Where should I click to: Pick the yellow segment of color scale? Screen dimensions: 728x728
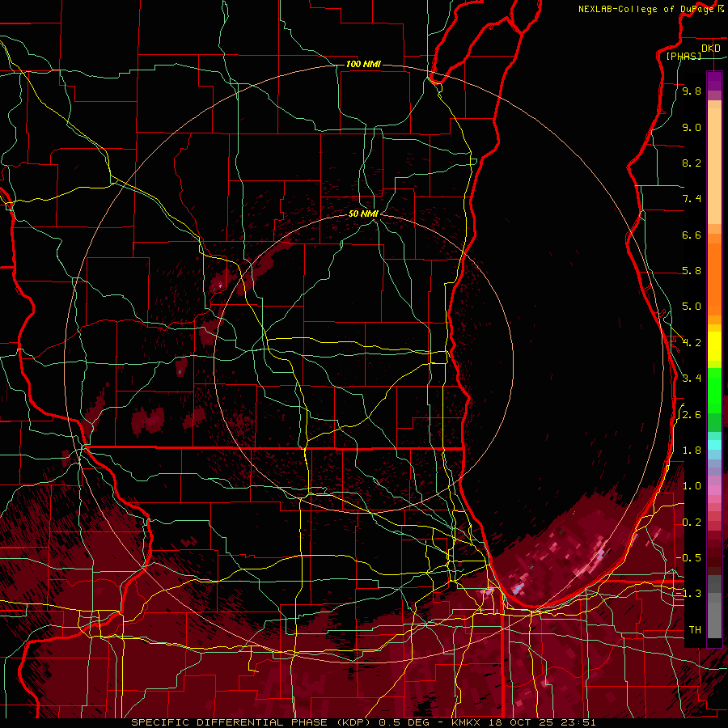click(x=714, y=346)
